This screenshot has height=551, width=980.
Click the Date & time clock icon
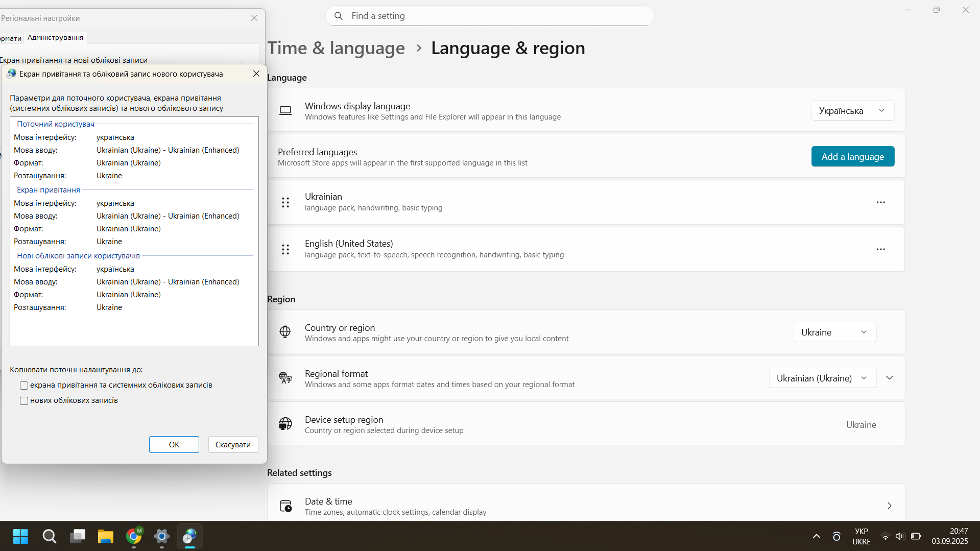(x=285, y=506)
